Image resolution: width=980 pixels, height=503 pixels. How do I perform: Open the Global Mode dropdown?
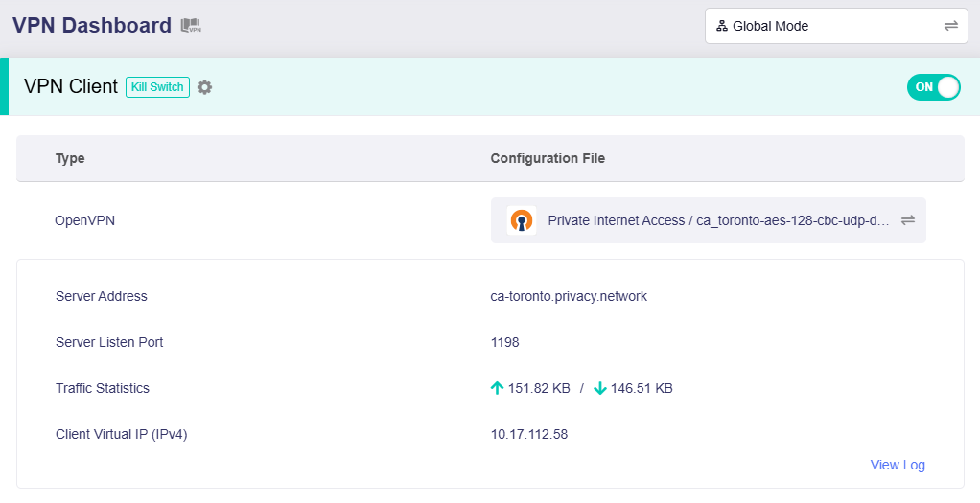834,26
